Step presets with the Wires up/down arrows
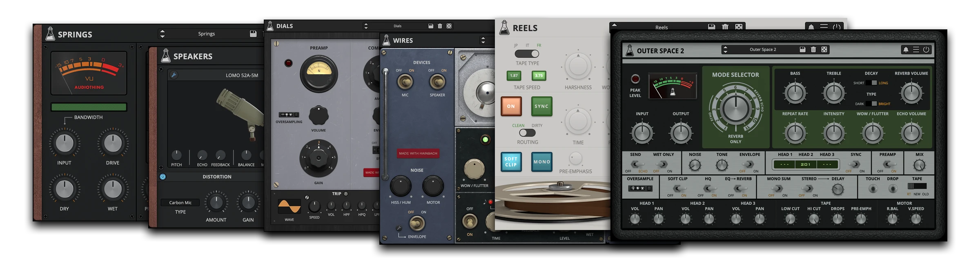This screenshot has width=980, height=261. 483,40
